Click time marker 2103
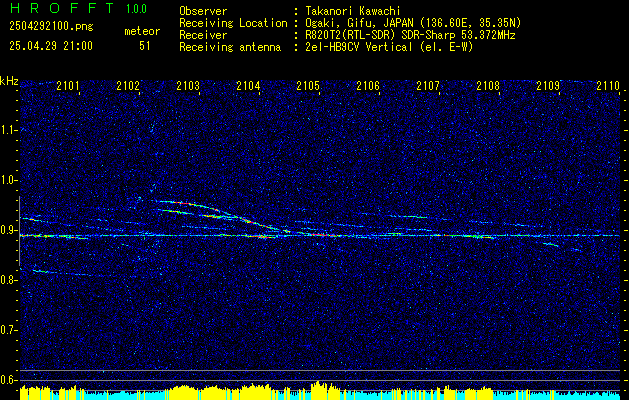Screen dimensions: 629x400 pos(188,85)
